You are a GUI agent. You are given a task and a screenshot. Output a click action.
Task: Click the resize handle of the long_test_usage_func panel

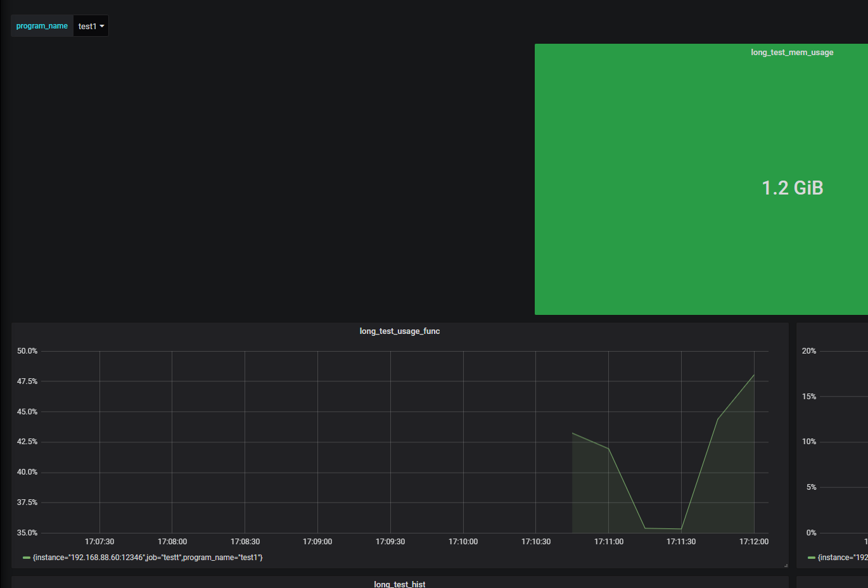click(x=786, y=565)
